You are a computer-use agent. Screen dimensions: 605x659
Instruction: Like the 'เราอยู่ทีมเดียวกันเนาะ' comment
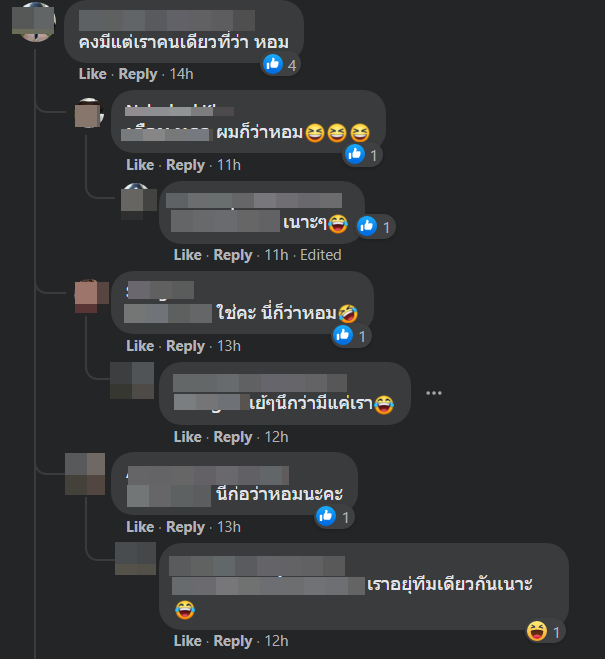click(x=187, y=641)
